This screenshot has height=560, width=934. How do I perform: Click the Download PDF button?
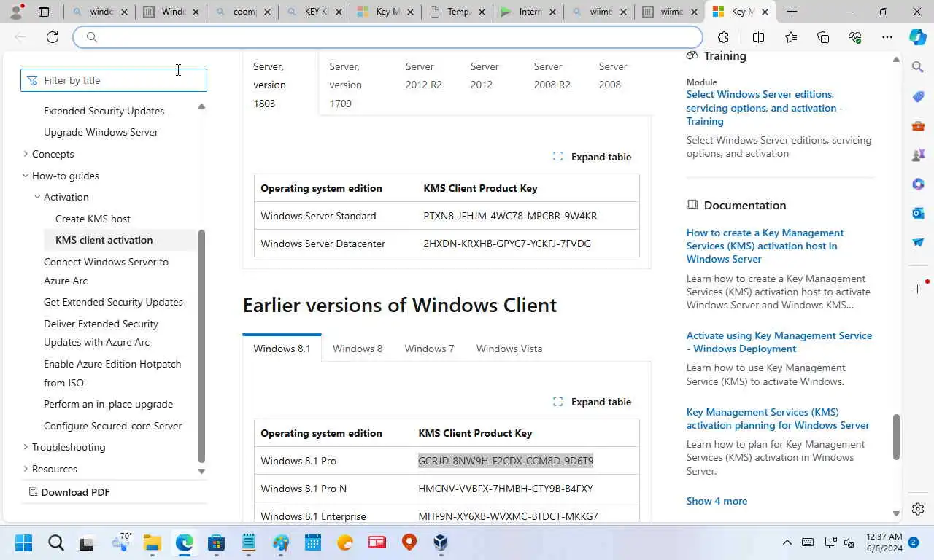click(69, 492)
